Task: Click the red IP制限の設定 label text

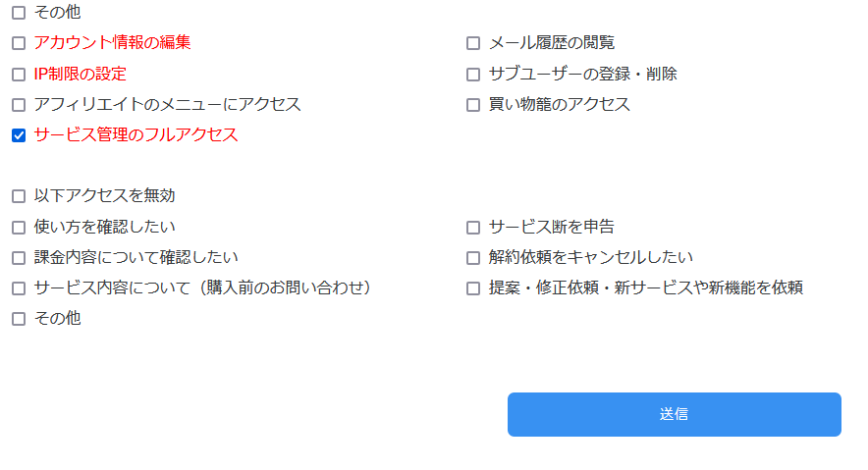Action: click(x=80, y=75)
